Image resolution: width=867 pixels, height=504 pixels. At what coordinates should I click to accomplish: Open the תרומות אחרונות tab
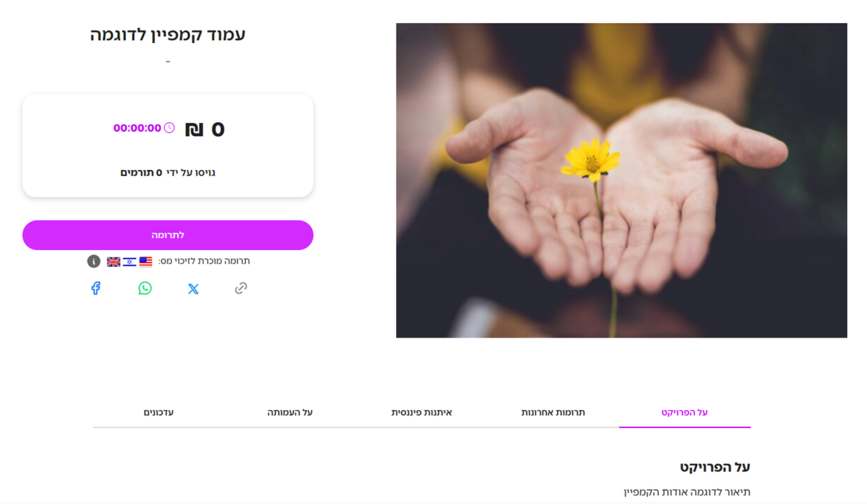click(x=553, y=412)
